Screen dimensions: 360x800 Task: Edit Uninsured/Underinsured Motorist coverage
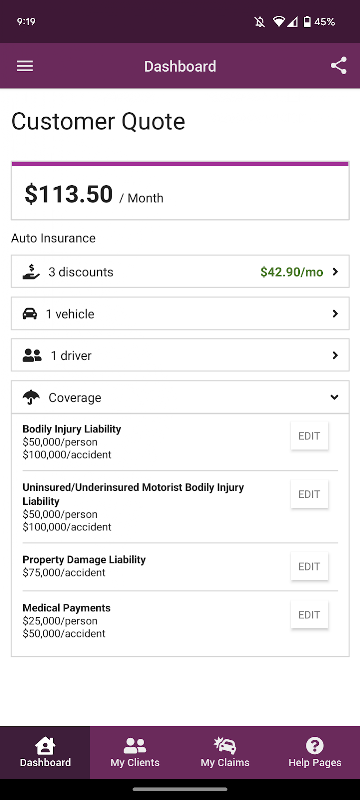point(309,494)
